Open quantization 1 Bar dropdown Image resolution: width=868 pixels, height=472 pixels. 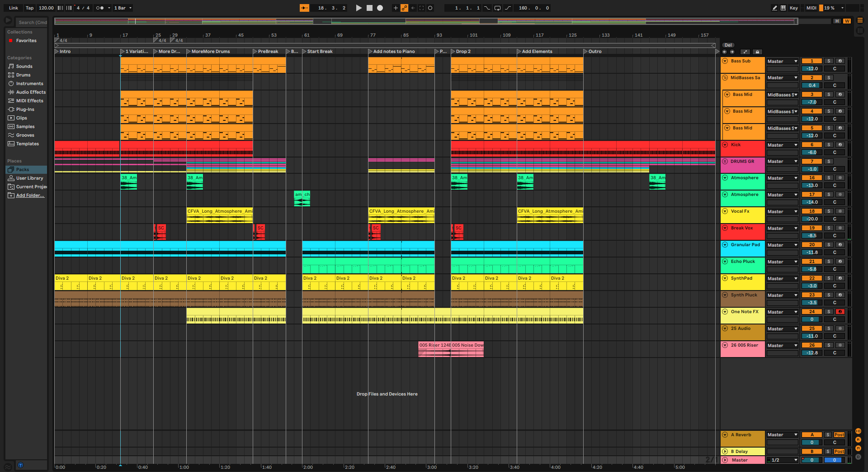pyautogui.click(x=123, y=8)
